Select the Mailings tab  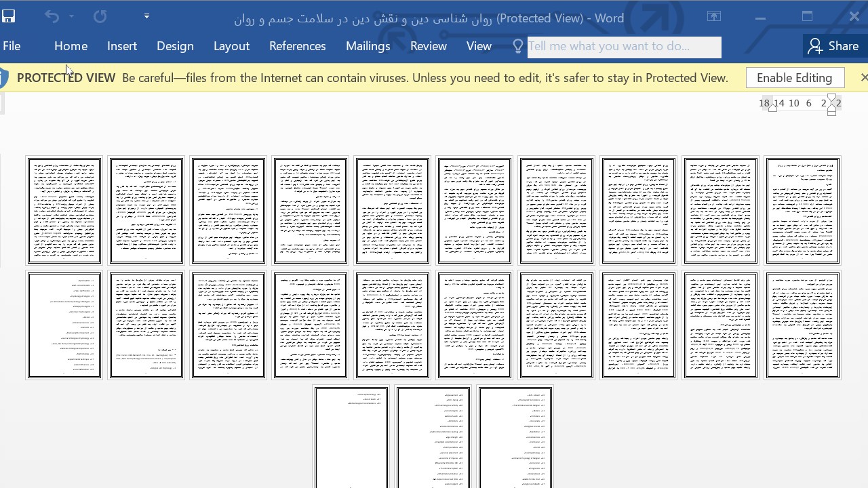coord(368,46)
